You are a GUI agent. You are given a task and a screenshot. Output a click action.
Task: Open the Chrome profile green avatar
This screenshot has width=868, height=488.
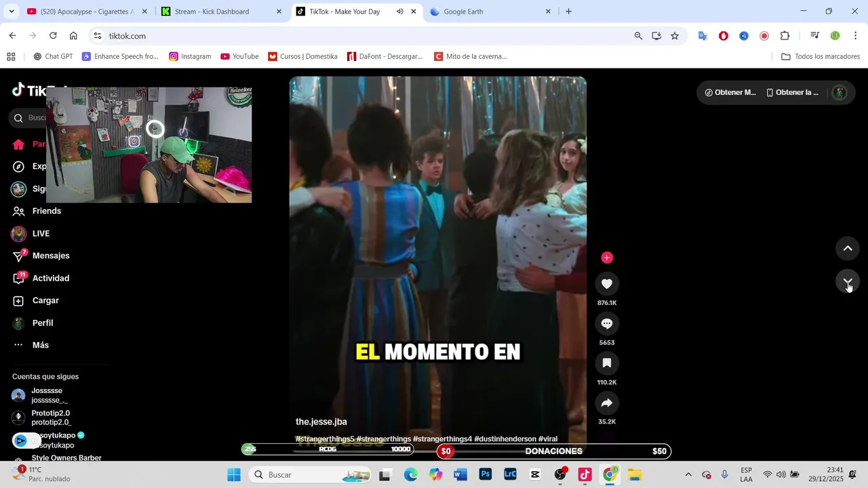(x=835, y=36)
